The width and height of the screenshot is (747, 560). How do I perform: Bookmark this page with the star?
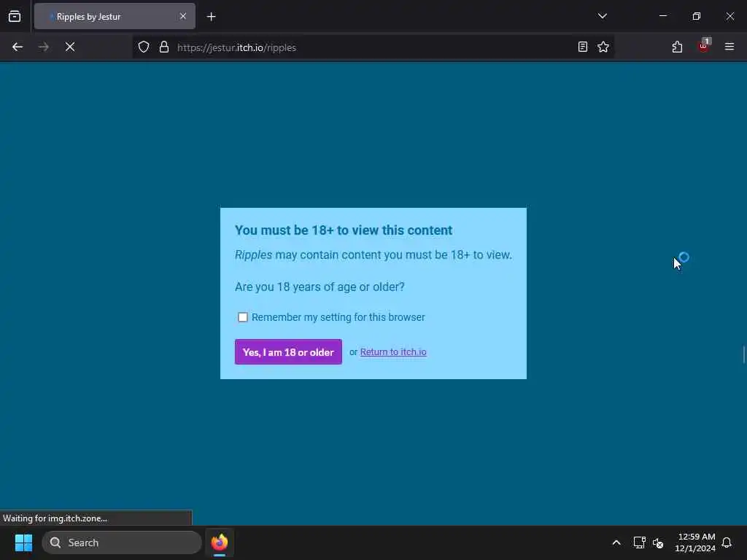tap(603, 47)
